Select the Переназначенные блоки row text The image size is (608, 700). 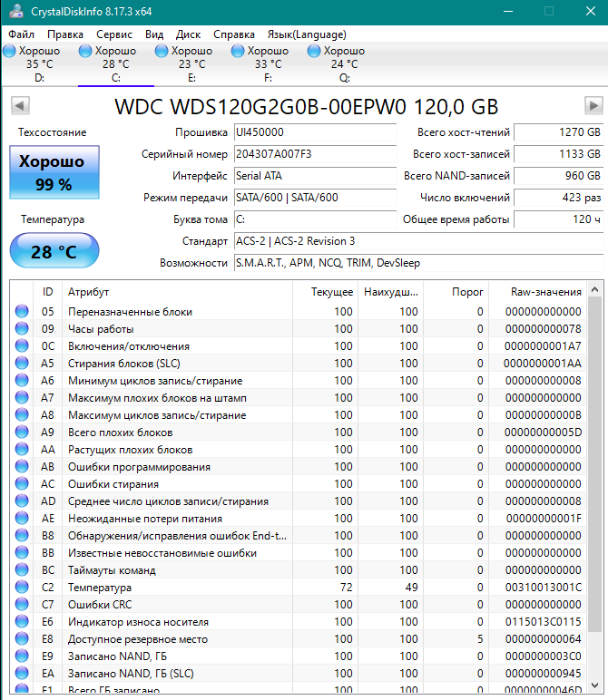(x=130, y=312)
